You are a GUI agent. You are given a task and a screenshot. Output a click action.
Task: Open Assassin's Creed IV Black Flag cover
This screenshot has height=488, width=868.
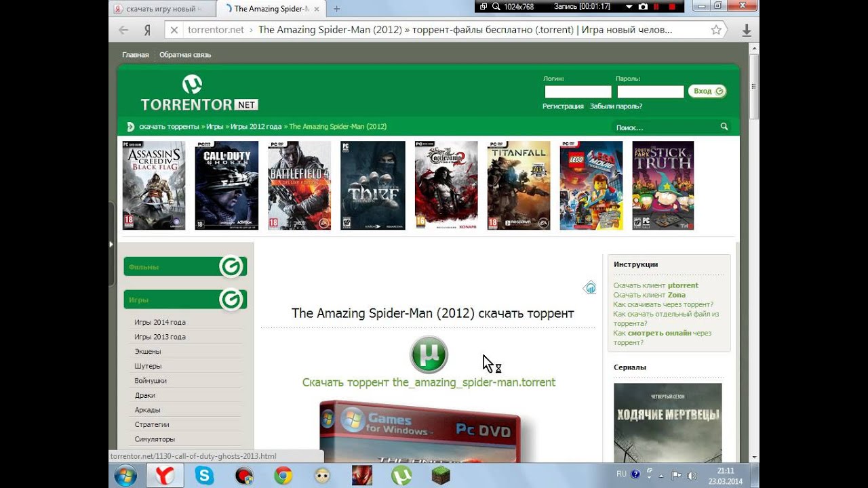click(x=154, y=185)
